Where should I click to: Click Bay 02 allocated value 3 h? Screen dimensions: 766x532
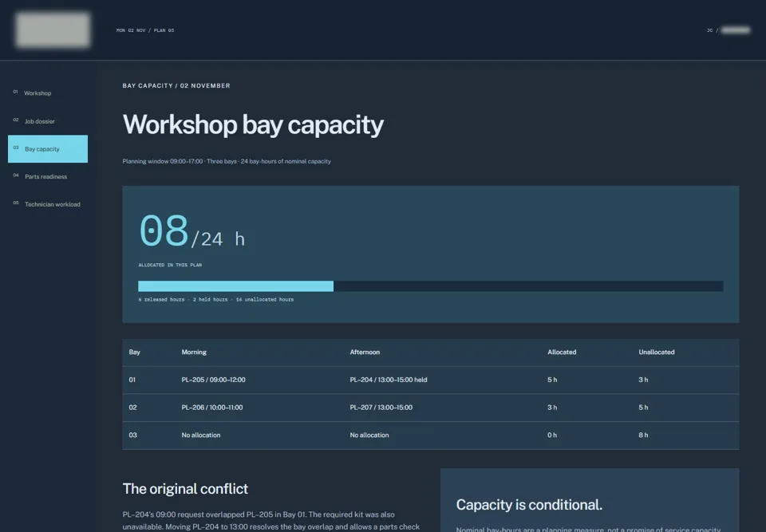tap(552, 408)
